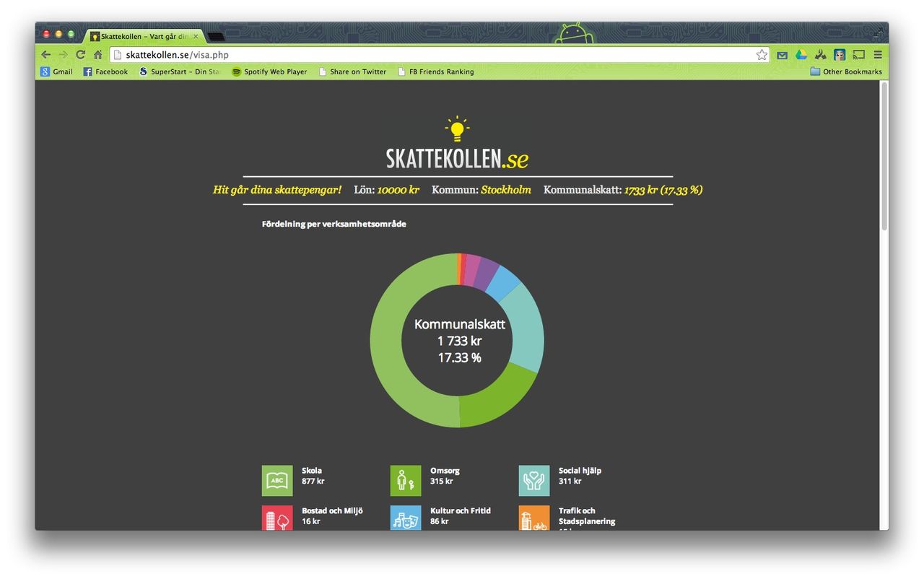Image resolution: width=924 pixels, height=579 pixels.
Task: Click the Kommun value Stockholm
Action: 506,190
